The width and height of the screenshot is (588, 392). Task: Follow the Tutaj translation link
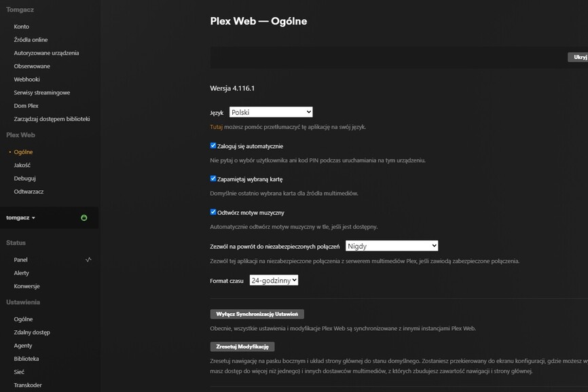[x=216, y=127]
